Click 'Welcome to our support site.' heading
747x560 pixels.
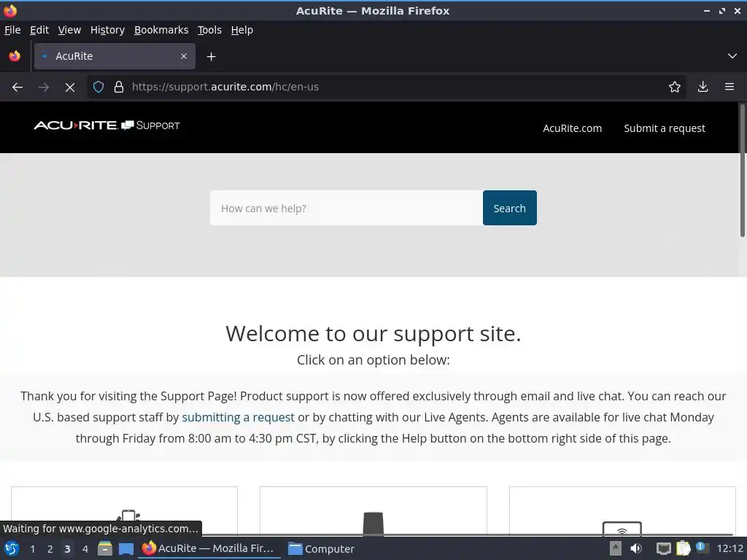tap(373, 333)
